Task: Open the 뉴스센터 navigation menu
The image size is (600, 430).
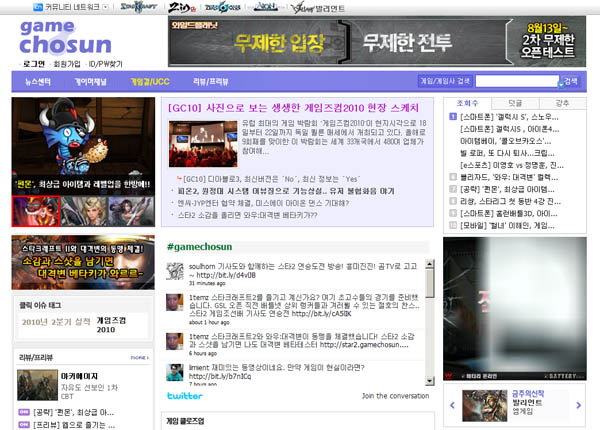Action: click(x=39, y=81)
